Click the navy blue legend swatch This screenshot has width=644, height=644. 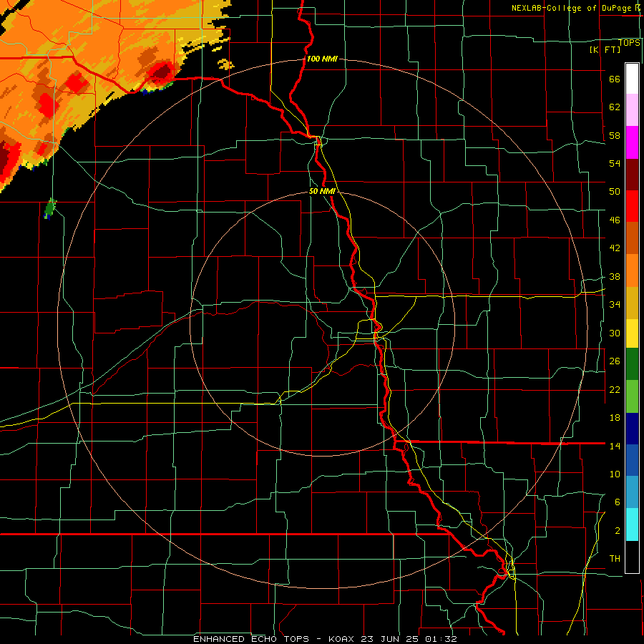click(632, 429)
